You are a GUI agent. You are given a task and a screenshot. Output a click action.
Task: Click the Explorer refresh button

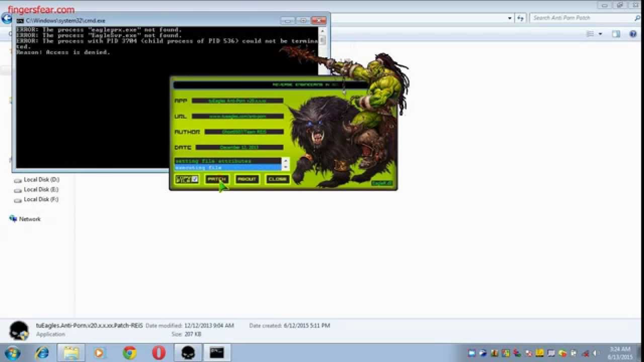tap(520, 18)
